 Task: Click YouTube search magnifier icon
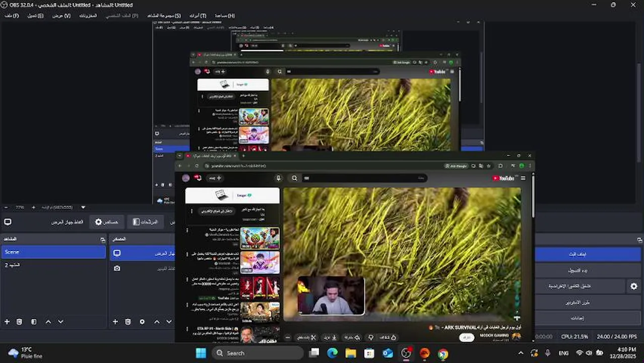294,178
